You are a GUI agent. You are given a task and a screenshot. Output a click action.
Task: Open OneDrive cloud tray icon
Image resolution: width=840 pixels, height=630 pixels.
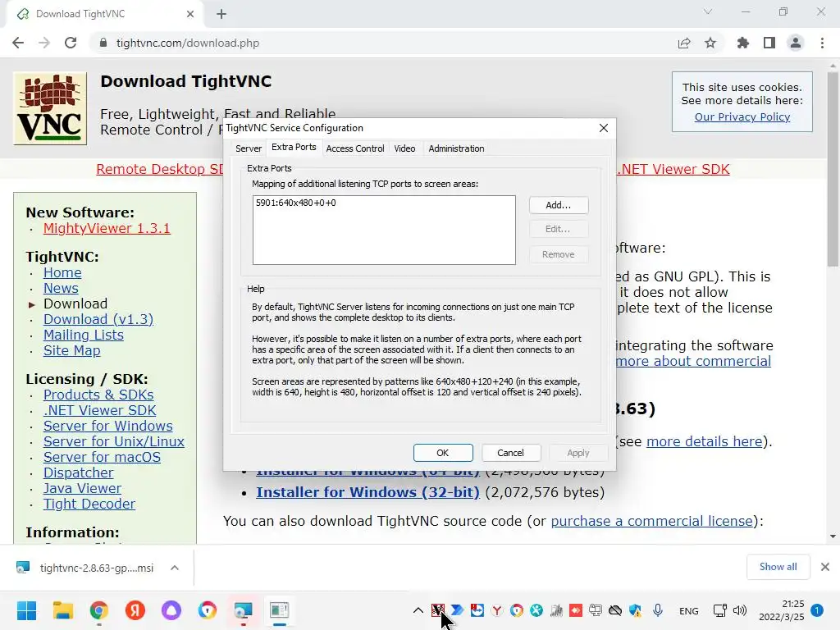(615, 610)
